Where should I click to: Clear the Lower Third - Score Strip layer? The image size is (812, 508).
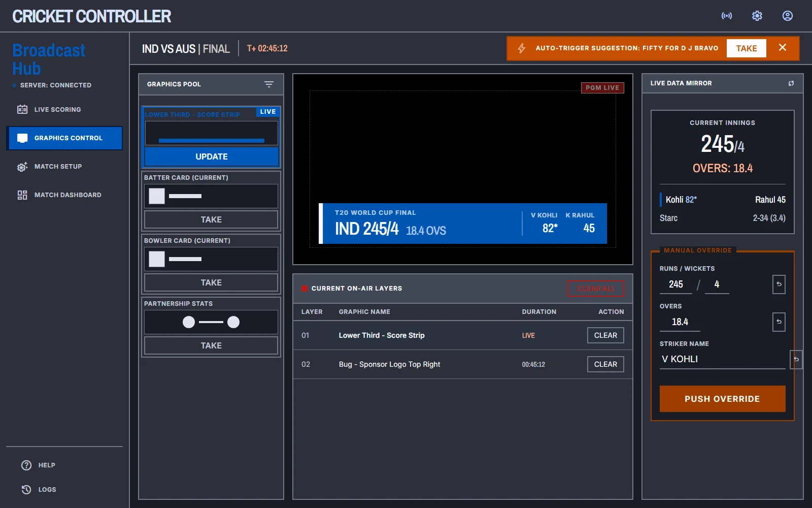(605, 335)
